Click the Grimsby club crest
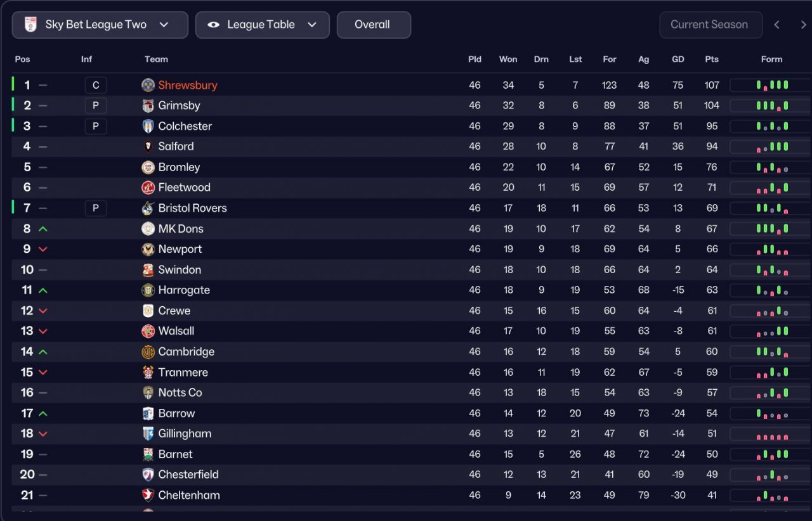Screen dimensions: 812x521 [148, 106]
